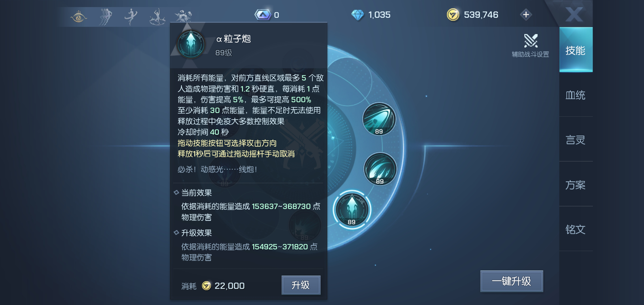Click the 一键升级 button
This screenshot has height=305, width=644.
pyautogui.click(x=512, y=281)
